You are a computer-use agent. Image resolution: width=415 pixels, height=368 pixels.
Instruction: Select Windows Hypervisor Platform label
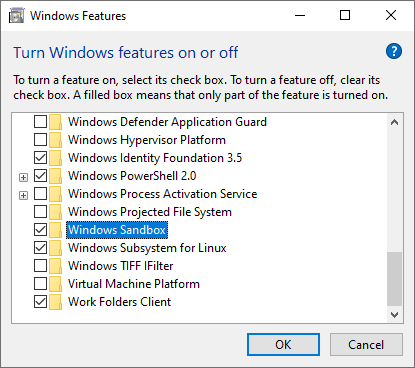[x=147, y=140]
